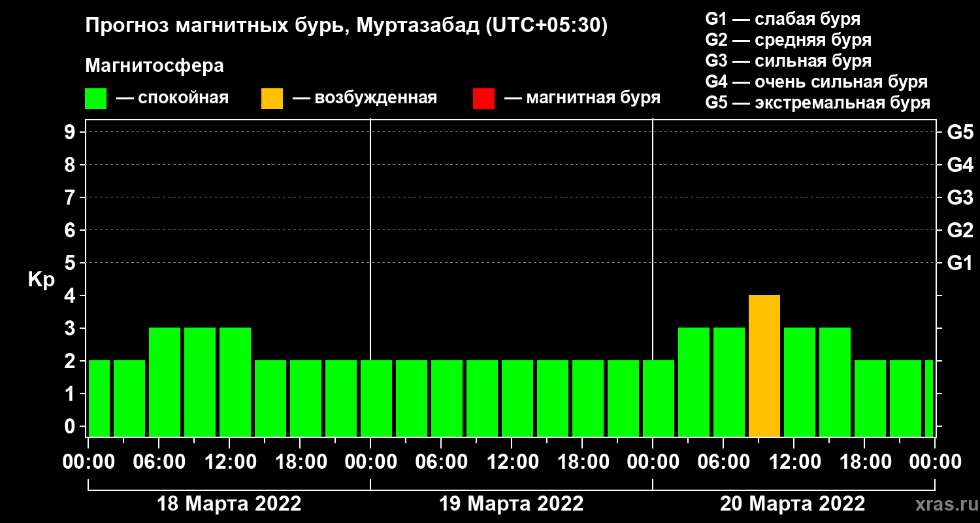Viewport: 980px width, 523px height.
Task: Click the Kp axis value 3
Action: click(71, 328)
